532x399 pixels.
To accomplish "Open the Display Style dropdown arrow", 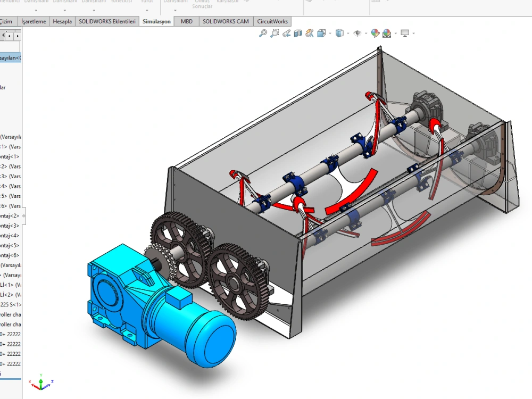I will point(347,33).
